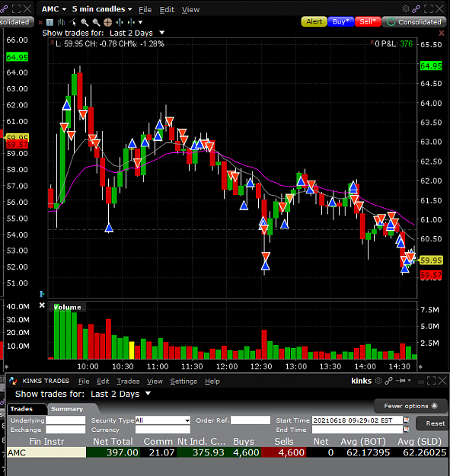Click the compress horizontal bars icon

click(x=132, y=22)
